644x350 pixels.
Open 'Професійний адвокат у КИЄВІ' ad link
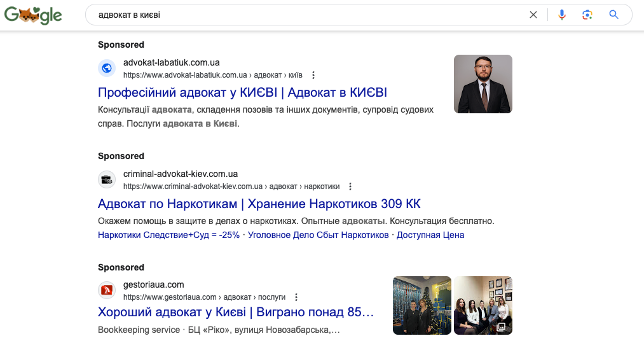tap(242, 92)
